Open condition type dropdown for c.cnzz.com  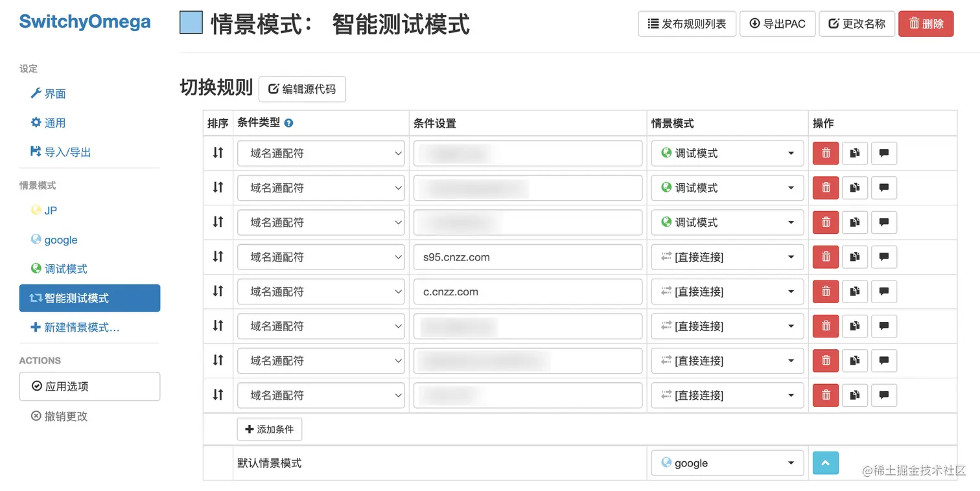321,291
